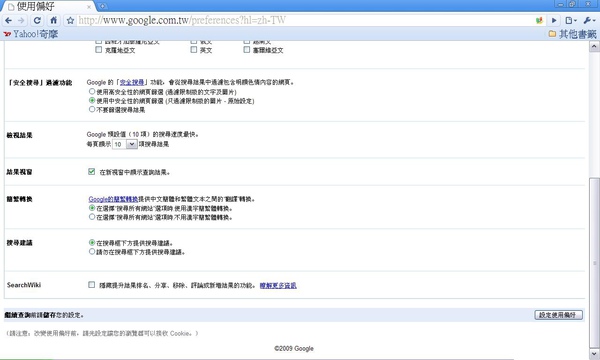Image resolution: width=600 pixels, height=360 pixels.
Task: Select 使用漢字簡繁體轉換 radio option
Action: tap(92, 208)
